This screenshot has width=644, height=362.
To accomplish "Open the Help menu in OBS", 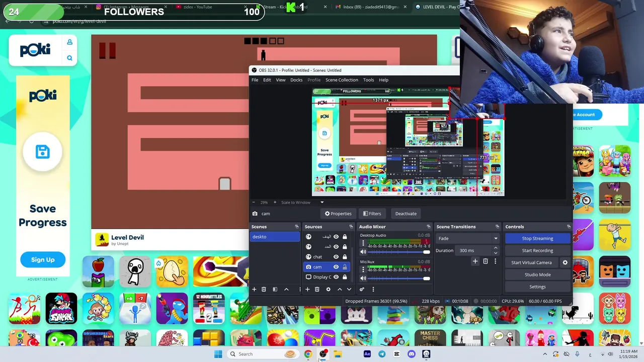I will click(384, 80).
